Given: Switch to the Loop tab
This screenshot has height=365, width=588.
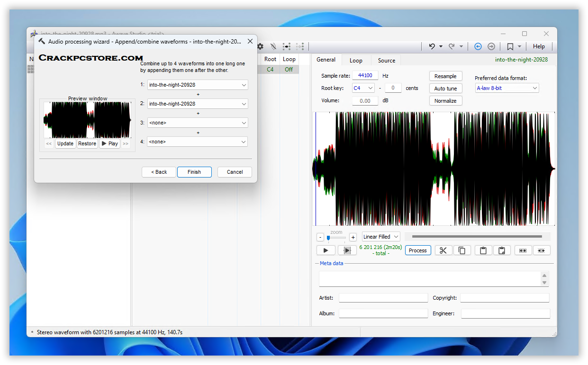Looking at the screenshot, I should coord(356,60).
